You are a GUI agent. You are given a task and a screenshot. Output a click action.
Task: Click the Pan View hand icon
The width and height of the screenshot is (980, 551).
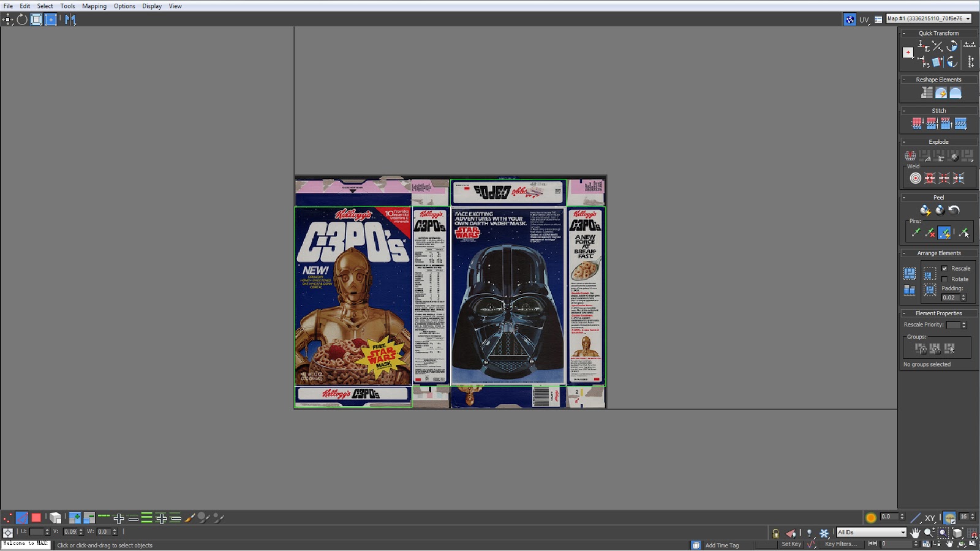coord(915,533)
